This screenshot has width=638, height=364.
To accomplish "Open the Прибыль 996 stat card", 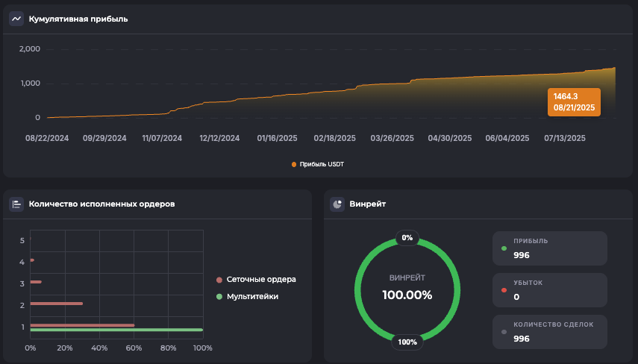I will tap(550, 248).
